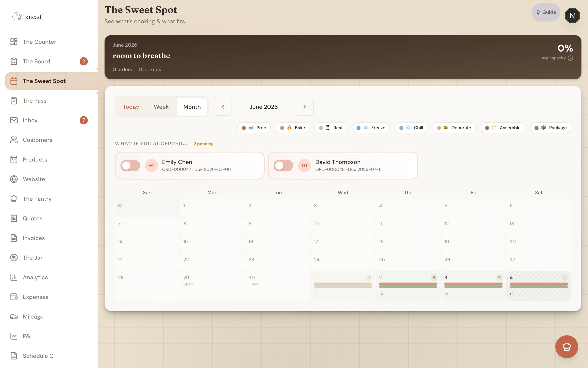Toggle the Rest stage filter
The image size is (588, 368).
tap(331, 128)
